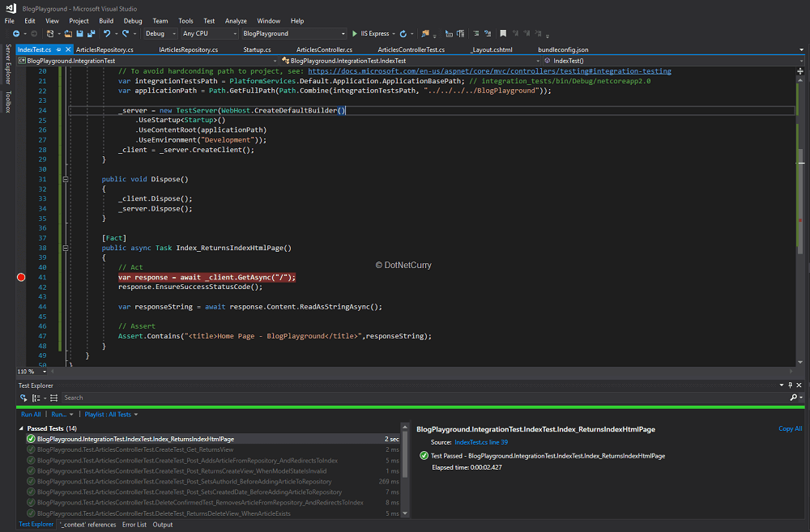Click the Save All icon
The image size is (810, 532).
pos(91,33)
